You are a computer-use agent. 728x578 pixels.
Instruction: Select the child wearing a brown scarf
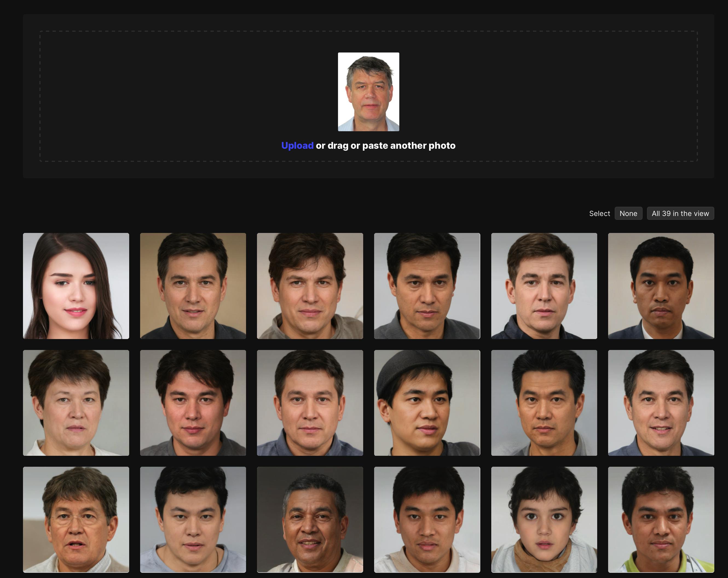[x=544, y=519]
